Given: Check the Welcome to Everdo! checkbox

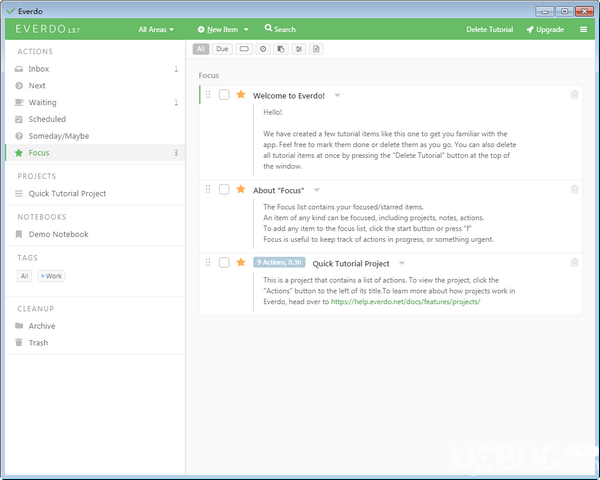Looking at the screenshot, I should [x=224, y=95].
